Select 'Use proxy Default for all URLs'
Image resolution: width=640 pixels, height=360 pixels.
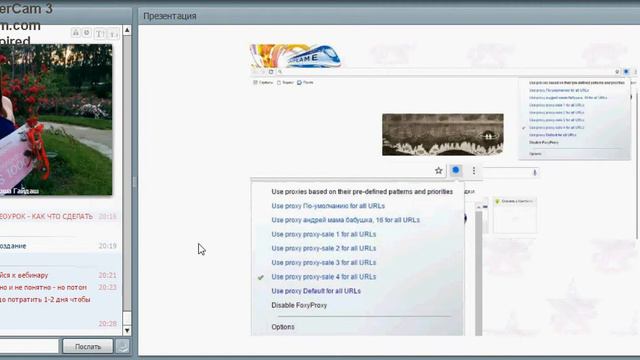(x=316, y=291)
